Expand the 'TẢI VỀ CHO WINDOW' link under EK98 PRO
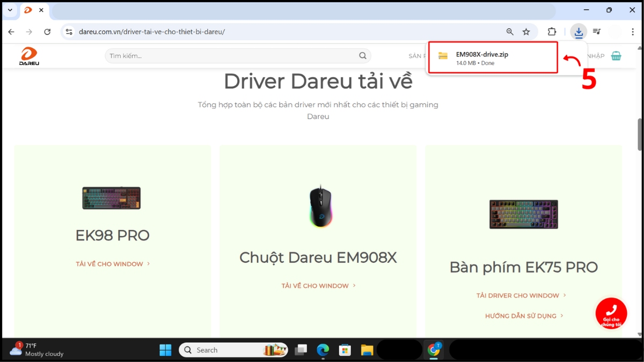 tap(109, 263)
